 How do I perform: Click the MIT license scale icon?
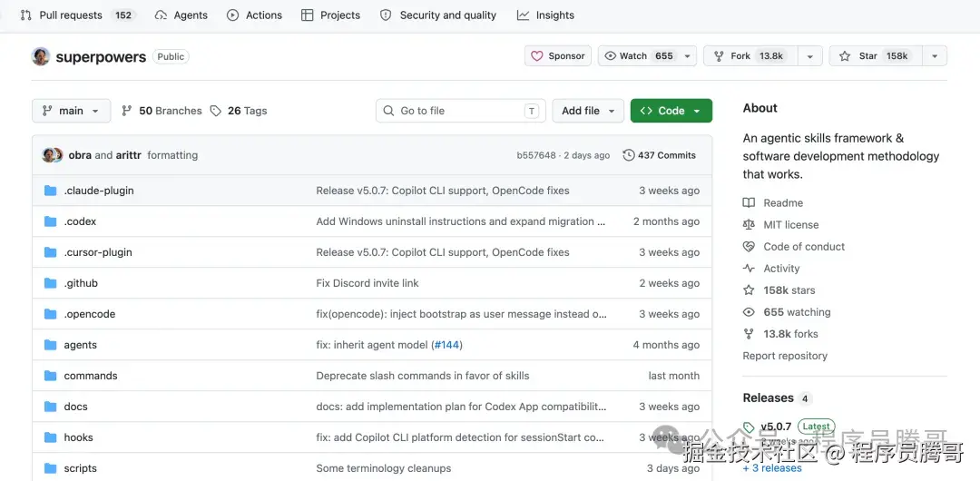pos(749,225)
